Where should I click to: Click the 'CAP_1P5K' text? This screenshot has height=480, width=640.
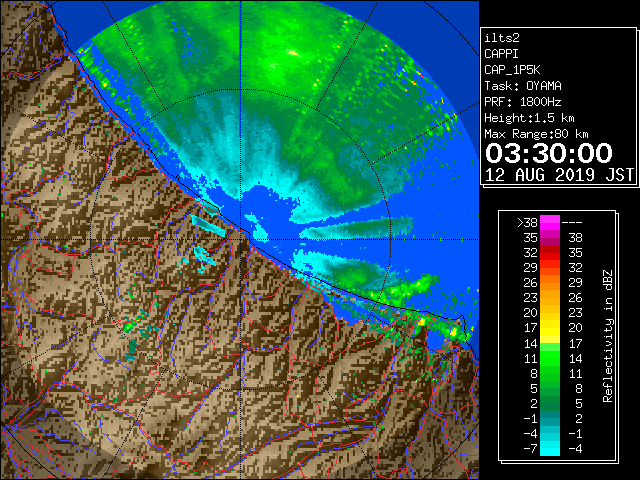coord(512,70)
